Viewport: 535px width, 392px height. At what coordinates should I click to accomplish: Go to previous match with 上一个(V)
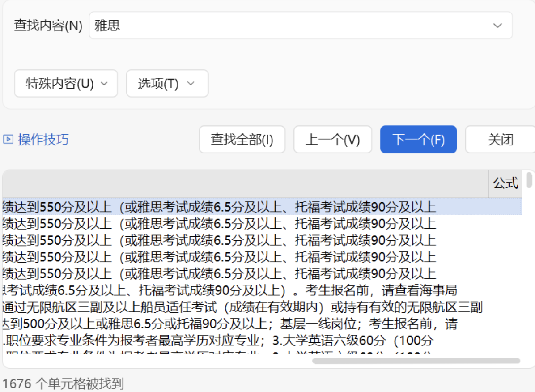(332, 140)
